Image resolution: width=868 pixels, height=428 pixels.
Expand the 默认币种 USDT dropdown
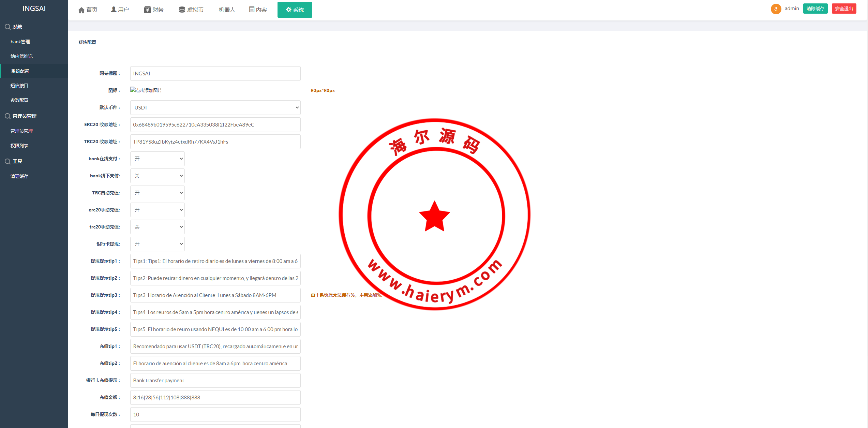tap(215, 108)
